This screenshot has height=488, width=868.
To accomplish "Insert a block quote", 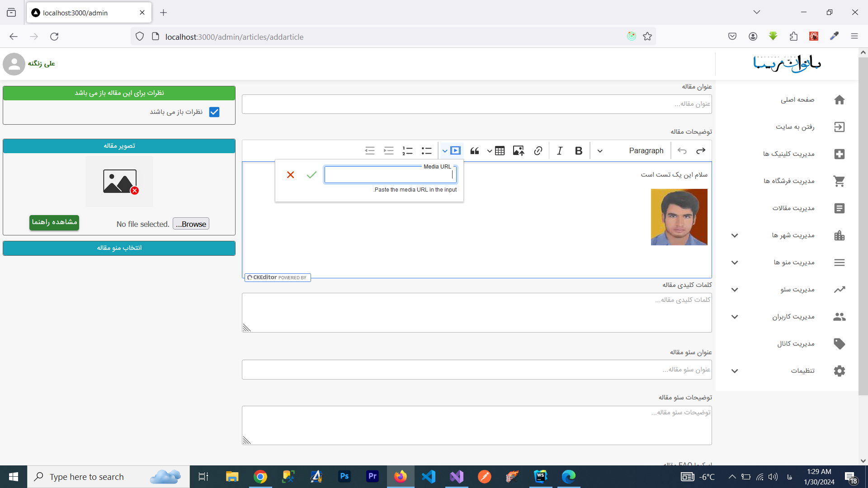I will (x=474, y=151).
